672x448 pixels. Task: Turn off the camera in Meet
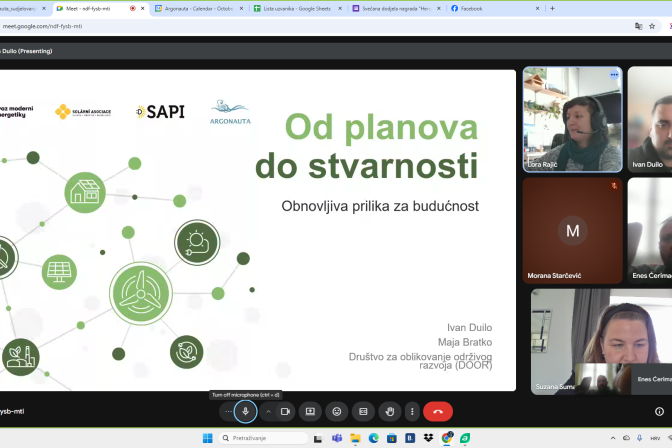[285, 412]
